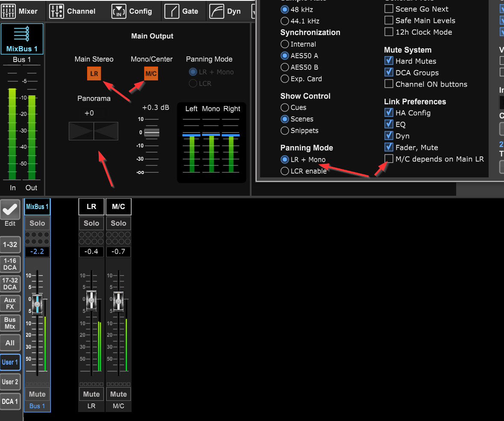Switch to the DCA 1 layer

coord(10,401)
